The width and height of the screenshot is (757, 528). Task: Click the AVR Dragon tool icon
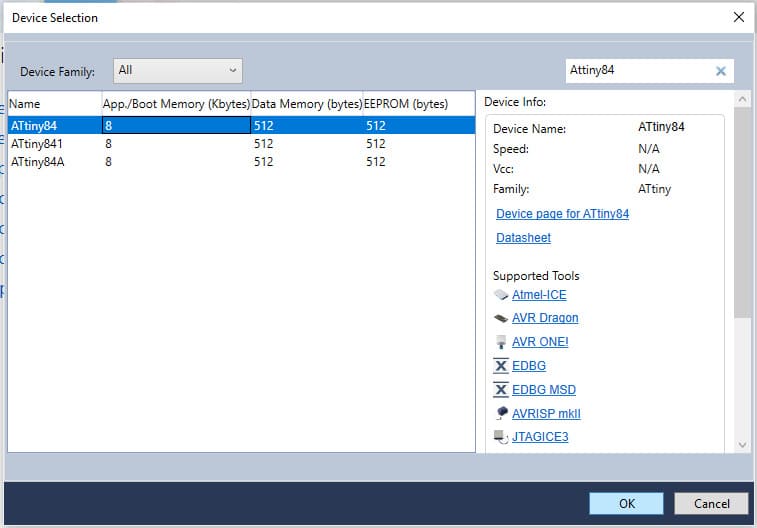501,318
